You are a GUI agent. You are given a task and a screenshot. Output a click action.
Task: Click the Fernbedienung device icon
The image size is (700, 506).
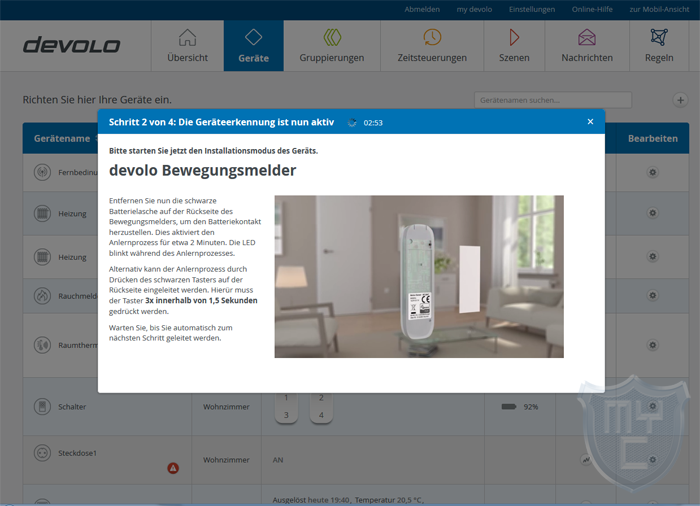(42, 172)
